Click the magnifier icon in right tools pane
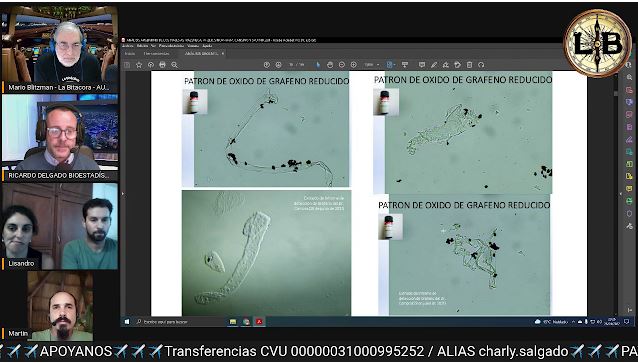Screen dimensions: 638x363 point(629,77)
